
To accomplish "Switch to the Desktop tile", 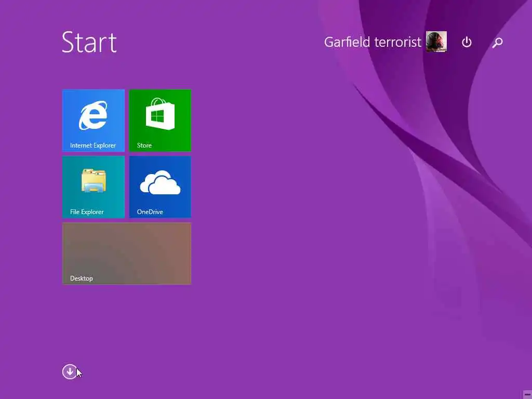I will [127, 254].
